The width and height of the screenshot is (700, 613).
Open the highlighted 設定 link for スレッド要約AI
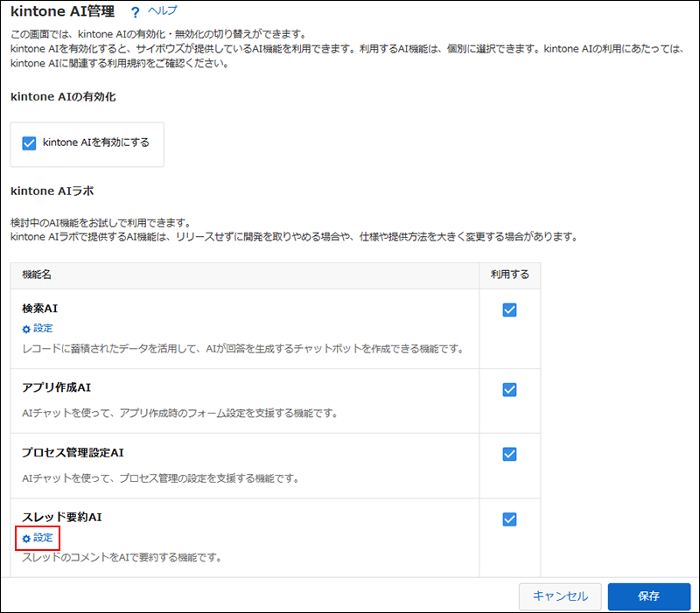(41, 538)
